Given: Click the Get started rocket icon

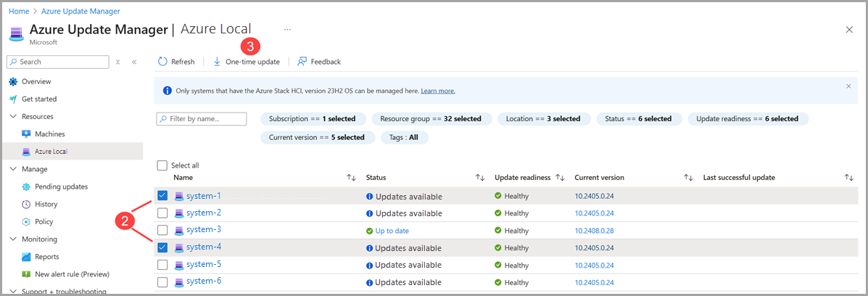Looking at the screenshot, I should (x=13, y=99).
